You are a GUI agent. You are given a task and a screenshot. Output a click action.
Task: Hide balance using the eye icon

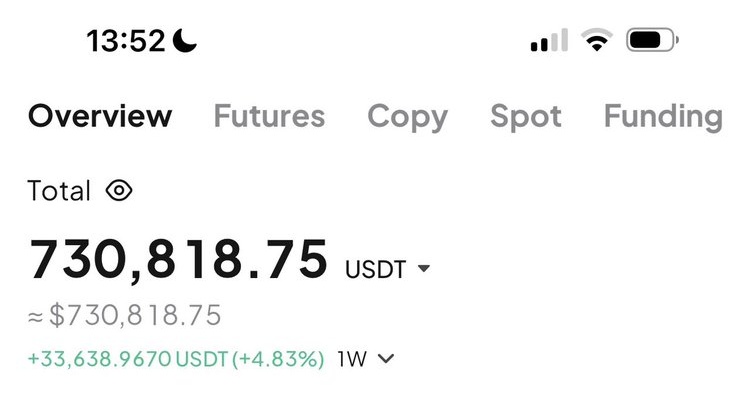click(119, 190)
